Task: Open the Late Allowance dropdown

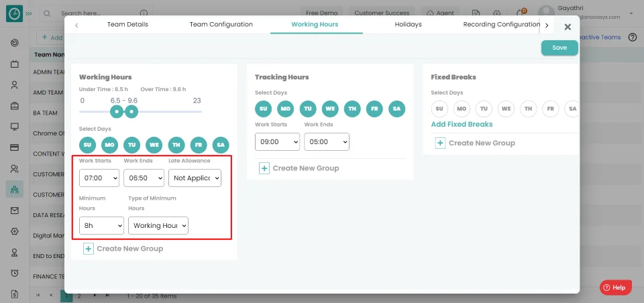Action: pos(195,178)
